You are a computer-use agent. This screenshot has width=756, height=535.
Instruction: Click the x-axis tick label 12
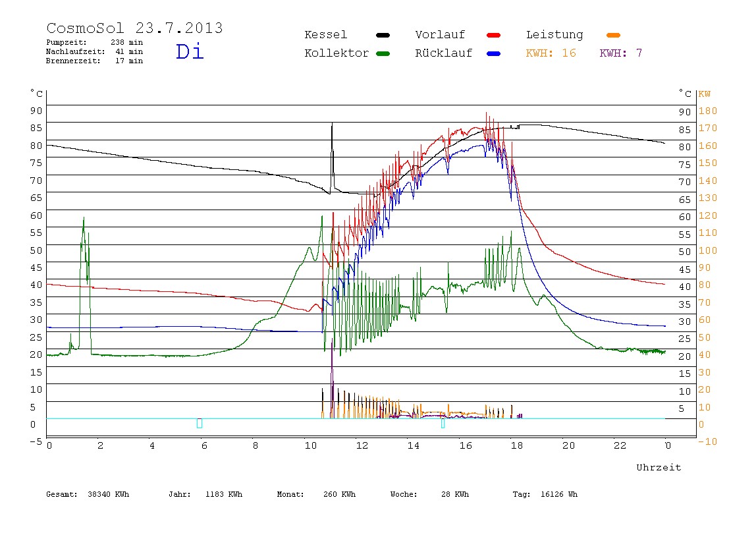[362, 446]
